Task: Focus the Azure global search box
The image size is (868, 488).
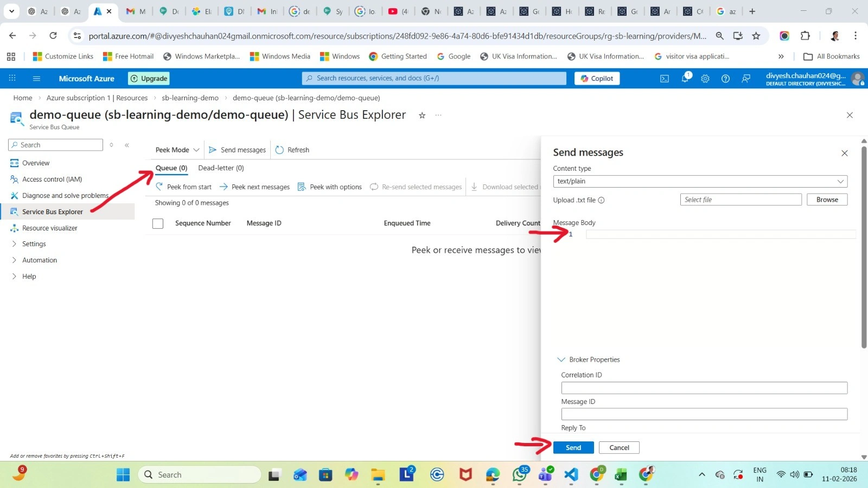Action: (434, 79)
